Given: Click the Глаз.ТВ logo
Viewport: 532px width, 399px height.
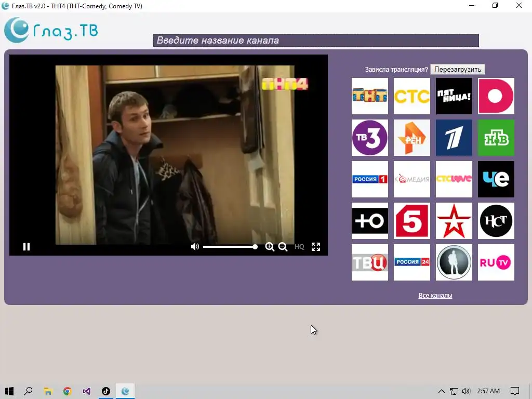Looking at the screenshot, I should pos(51,31).
